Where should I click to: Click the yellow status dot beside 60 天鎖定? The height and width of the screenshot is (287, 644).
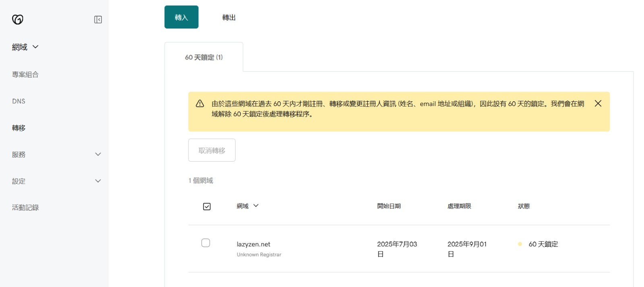(x=520, y=244)
